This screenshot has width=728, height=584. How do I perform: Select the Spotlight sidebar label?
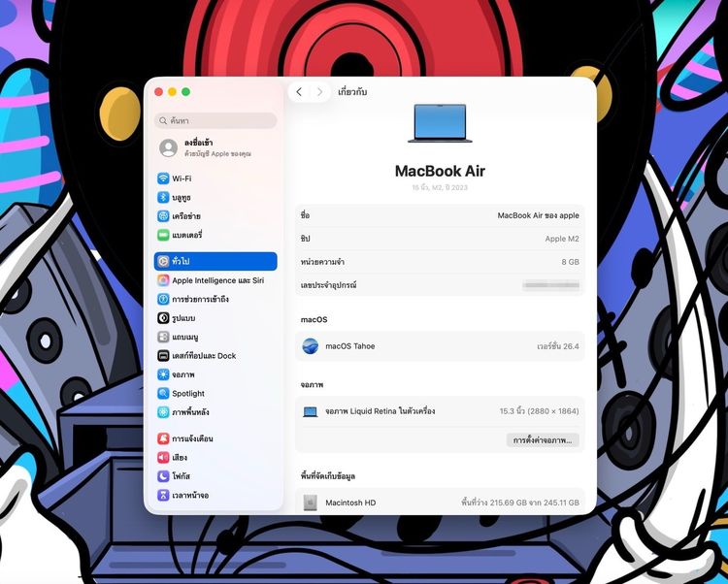point(188,393)
